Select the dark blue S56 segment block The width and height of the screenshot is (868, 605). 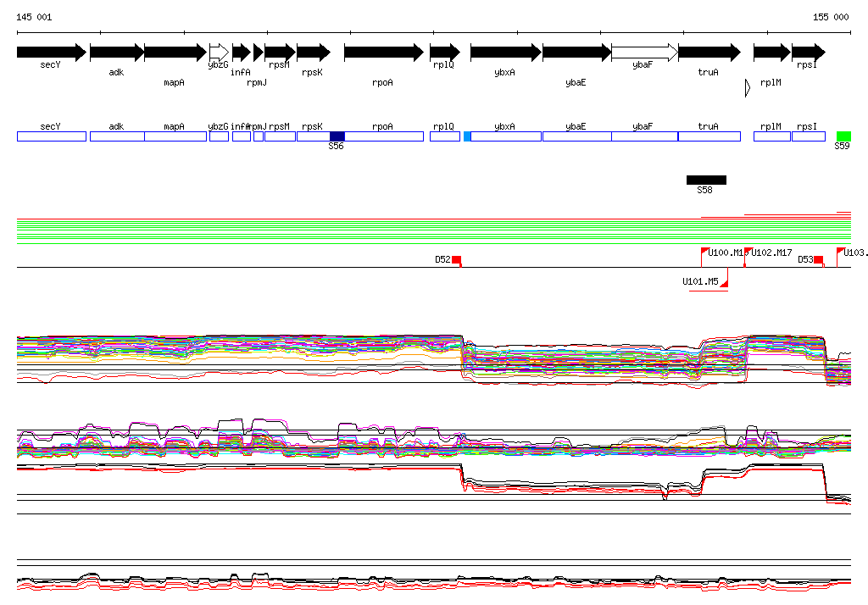[337, 136]
